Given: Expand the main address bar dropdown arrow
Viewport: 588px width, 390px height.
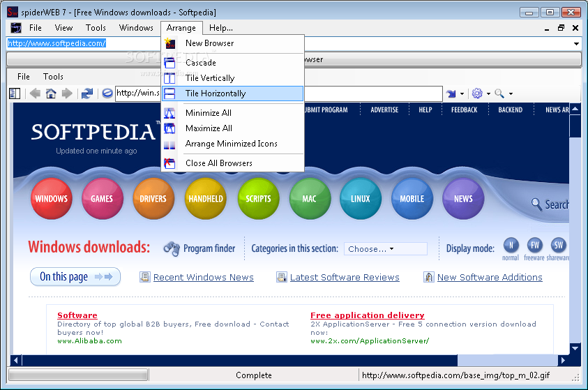Looking at the screenshot, I should 576,44.
